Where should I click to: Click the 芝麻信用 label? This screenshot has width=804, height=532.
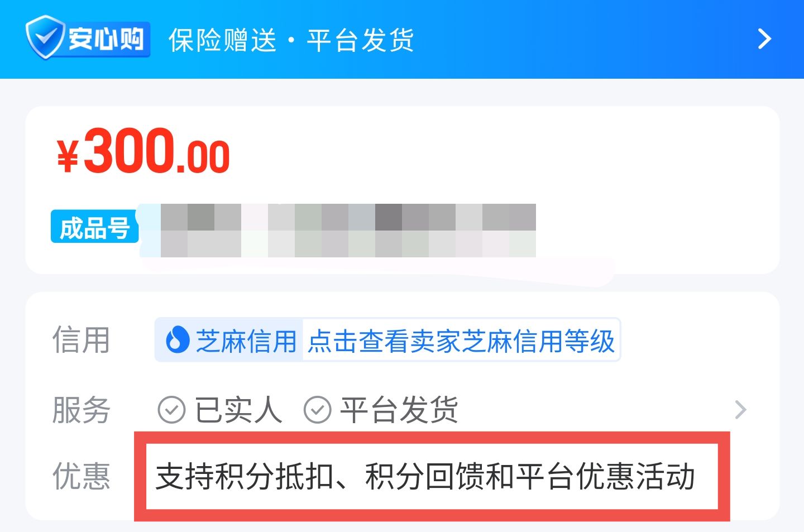coord(246,341)
